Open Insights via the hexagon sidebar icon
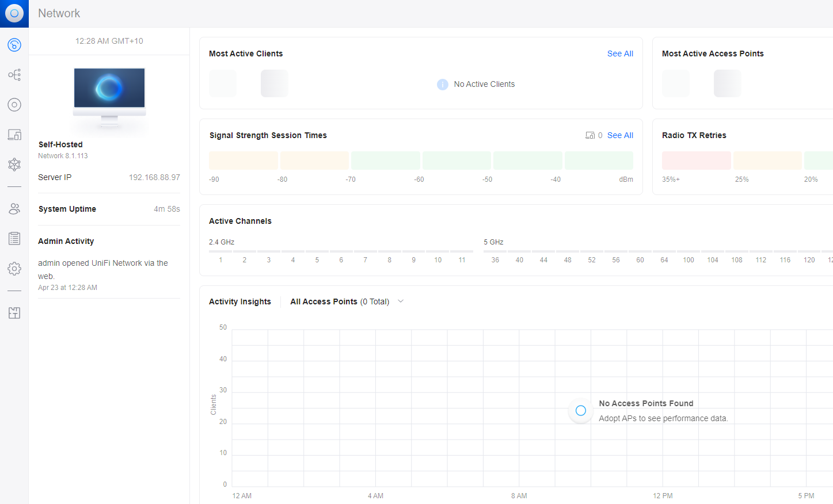This screenshot has height=504, width=833. [14, 165]
